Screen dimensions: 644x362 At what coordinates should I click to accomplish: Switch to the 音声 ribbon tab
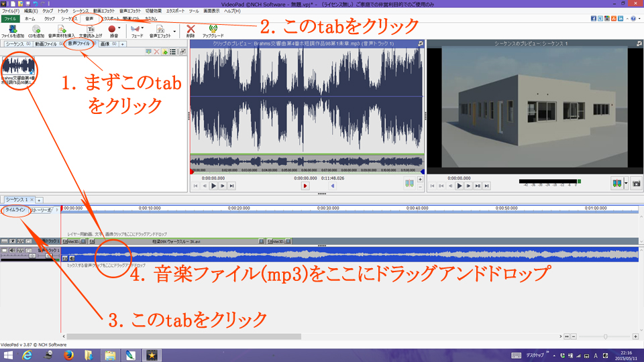pyautogui.click(x=89, y=19)
